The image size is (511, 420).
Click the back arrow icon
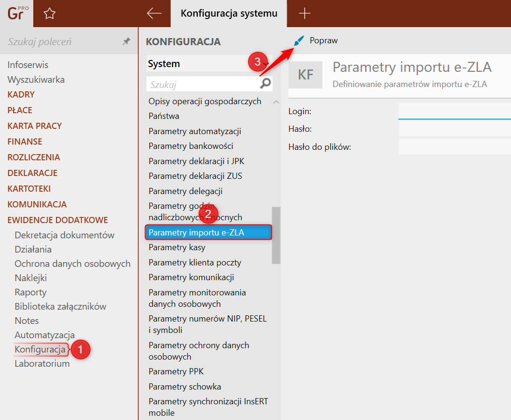(154, 14)
